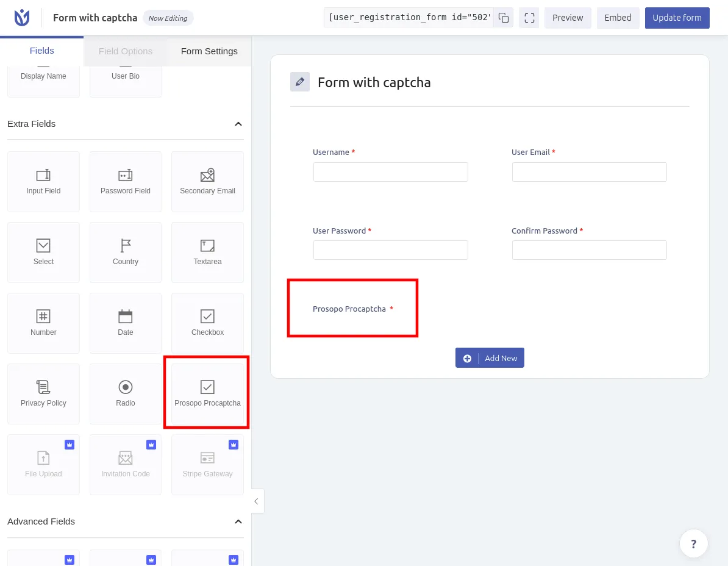Image resolution: width=728 pixels, height=566 pixels.
Task: Collapse the Advanced Fields section
Action: click(238, 521)
